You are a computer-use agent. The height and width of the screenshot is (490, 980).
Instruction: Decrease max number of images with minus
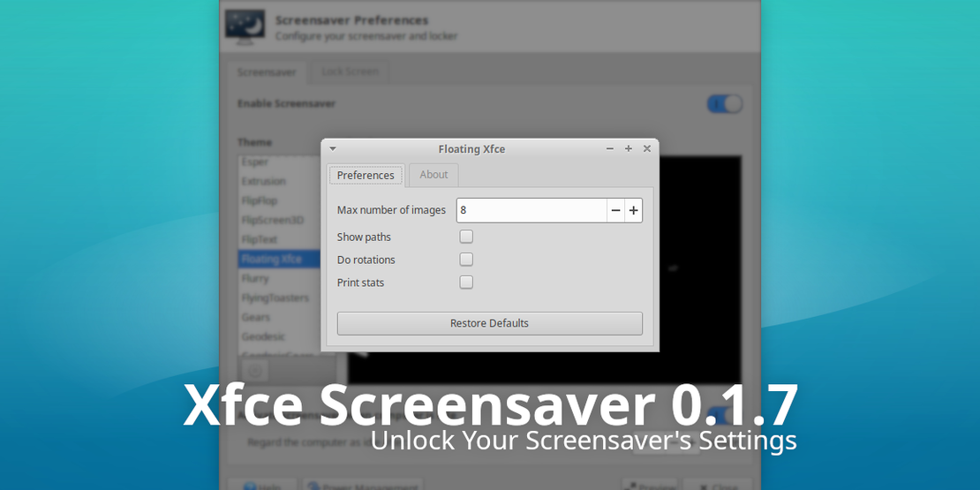coord(615,211)
